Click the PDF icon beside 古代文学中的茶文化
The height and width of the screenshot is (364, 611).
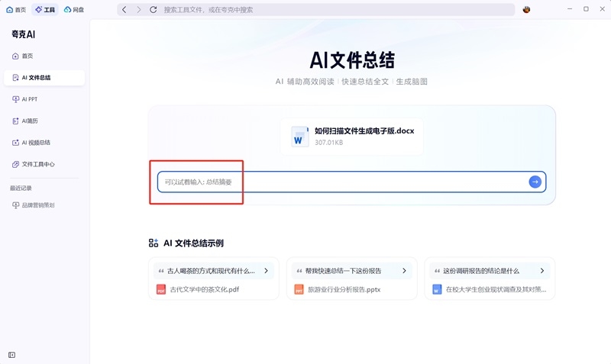(x=161, y=289)
